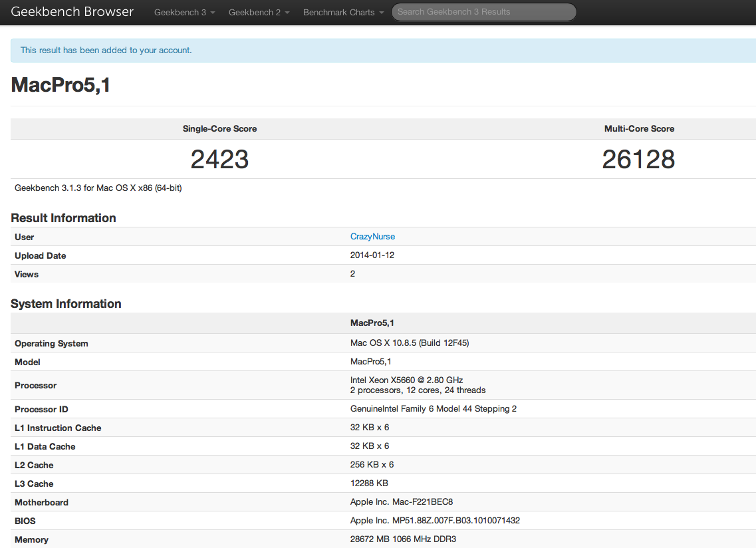Expand the Geekbench 3 dropdown menu
756x552 pixels.
coord(184,13)
